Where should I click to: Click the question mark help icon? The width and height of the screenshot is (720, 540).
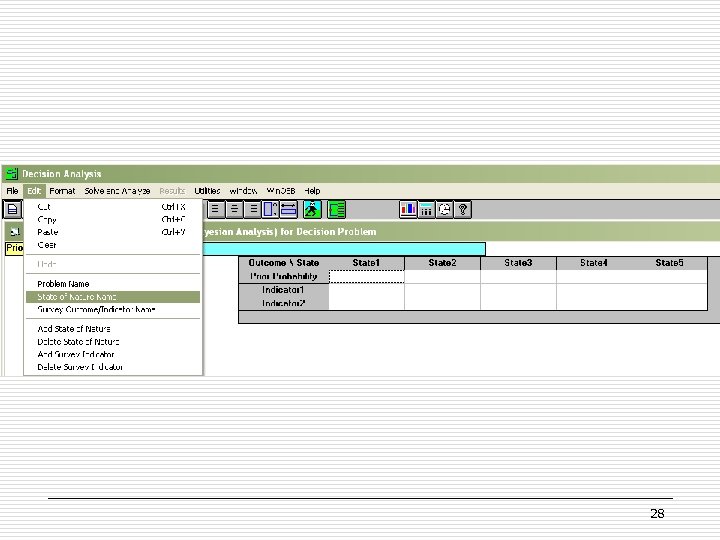point(462,209)
